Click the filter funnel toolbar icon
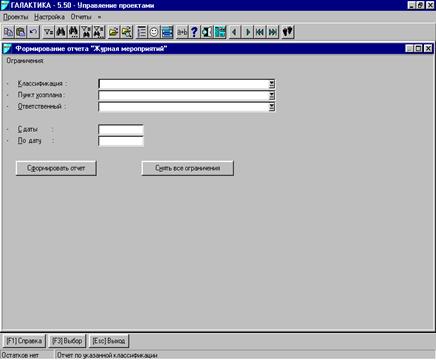The image size is (436, 360). click(x=49, y=32)
